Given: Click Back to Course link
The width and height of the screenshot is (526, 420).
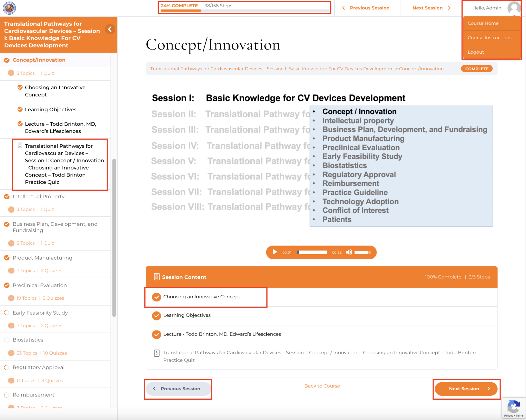Looking at the screenshot, I should tap(322, 386).
